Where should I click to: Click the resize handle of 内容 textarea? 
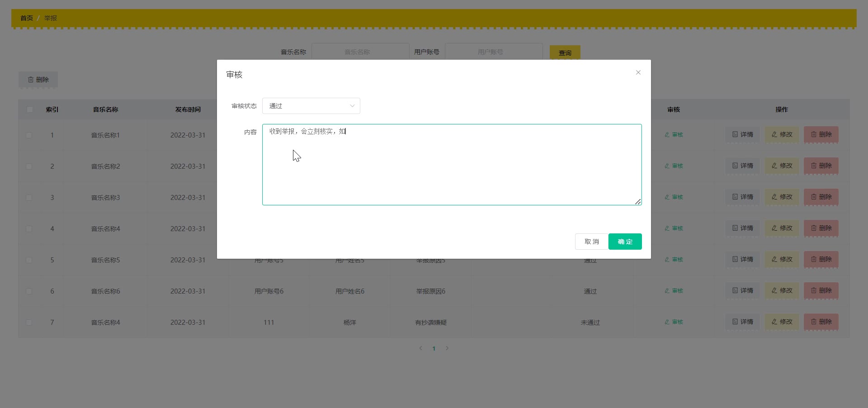638,202
